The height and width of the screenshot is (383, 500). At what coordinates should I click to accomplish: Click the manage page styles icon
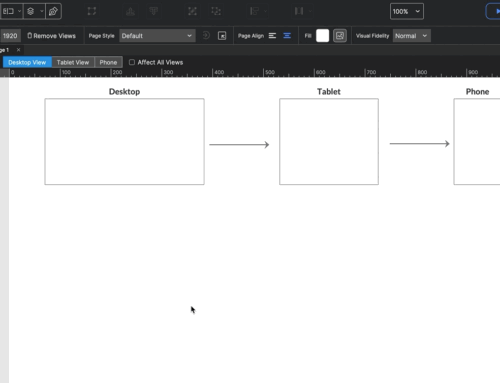click(222, 36)
